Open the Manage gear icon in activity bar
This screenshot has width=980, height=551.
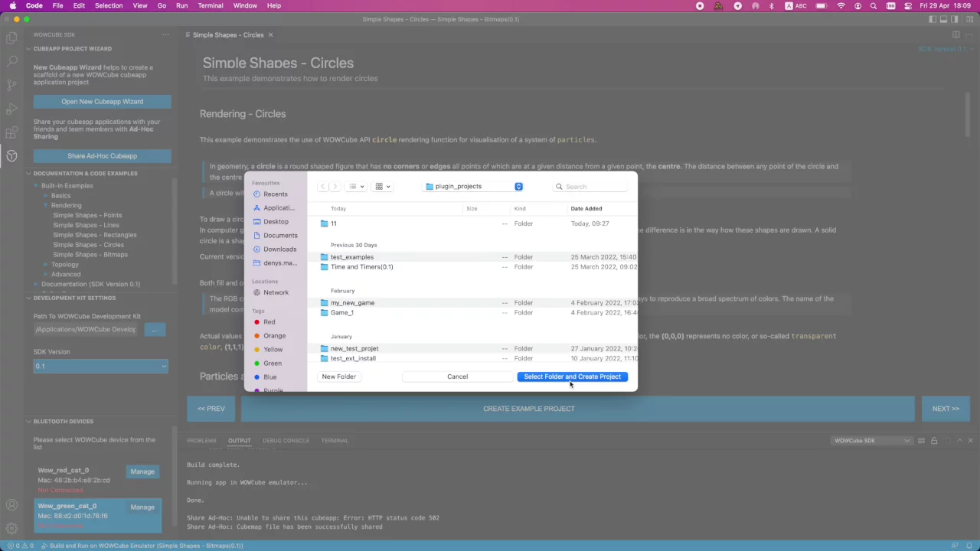tap(11, 528)
